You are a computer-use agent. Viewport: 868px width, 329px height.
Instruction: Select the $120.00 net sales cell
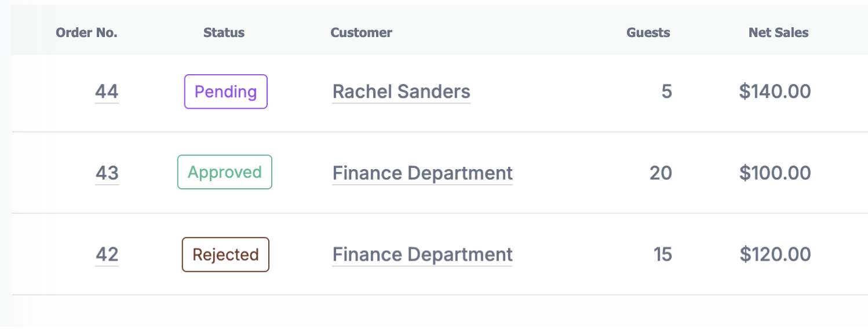775,254
